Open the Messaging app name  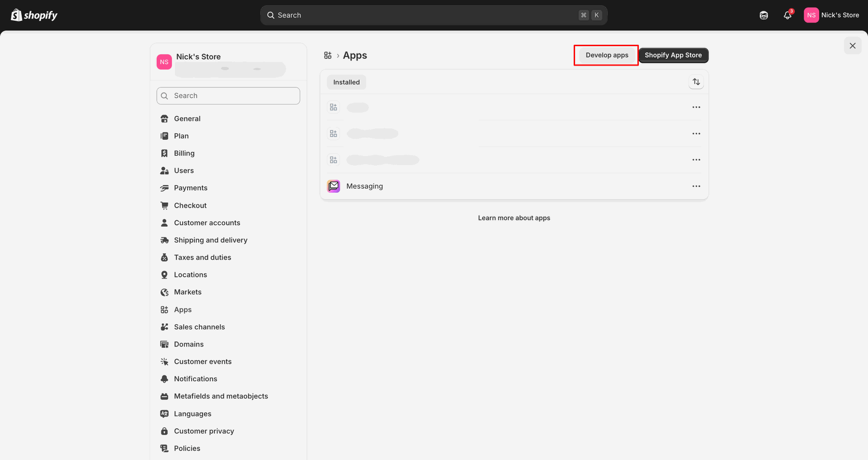[364, 186]
